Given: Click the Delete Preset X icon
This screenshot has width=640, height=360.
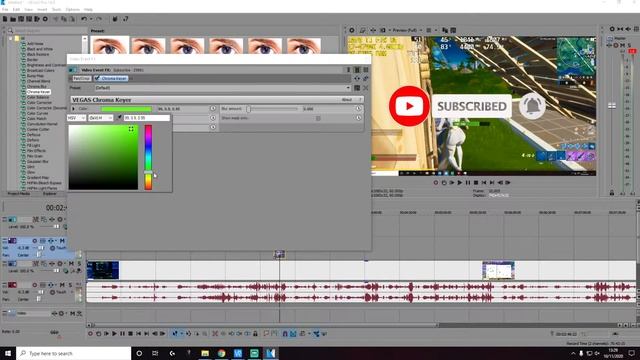Looking at the screenshot, I should pos(365,88).
